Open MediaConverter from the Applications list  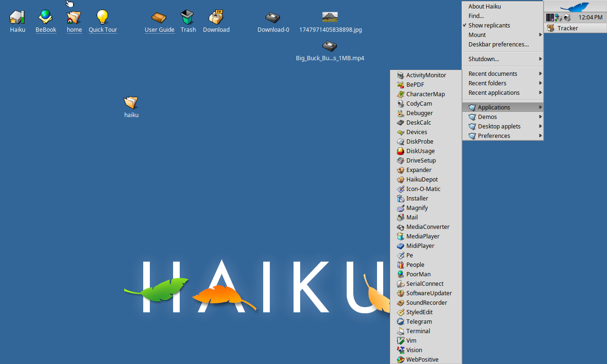(x=426, y=227)
